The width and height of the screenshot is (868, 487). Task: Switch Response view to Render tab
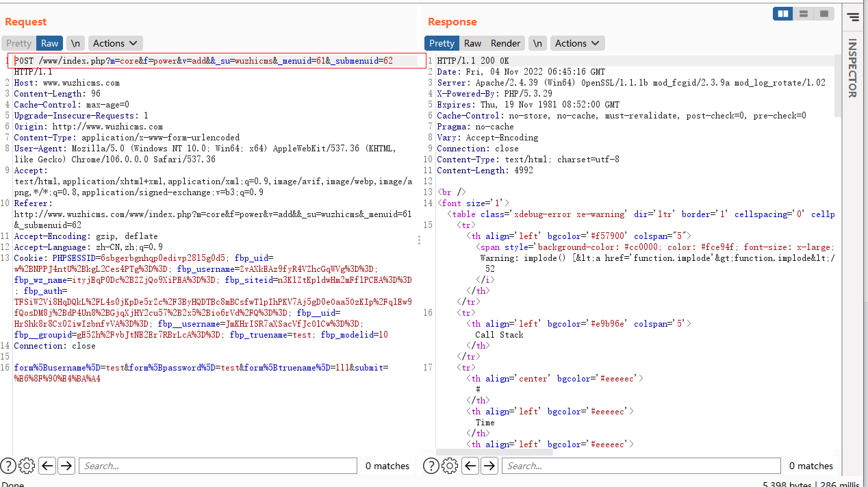(505, 43)
